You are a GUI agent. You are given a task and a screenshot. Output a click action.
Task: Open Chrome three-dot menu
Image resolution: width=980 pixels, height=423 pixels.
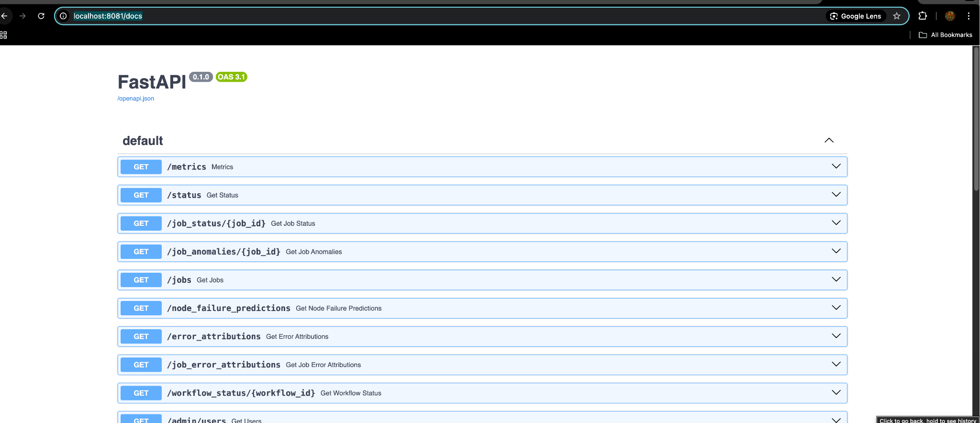(x=969, y=16)
